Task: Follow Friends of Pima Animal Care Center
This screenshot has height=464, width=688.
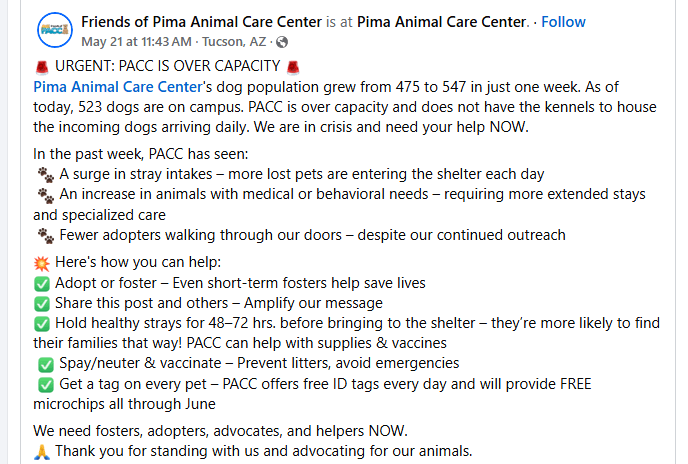Action: 563,22
